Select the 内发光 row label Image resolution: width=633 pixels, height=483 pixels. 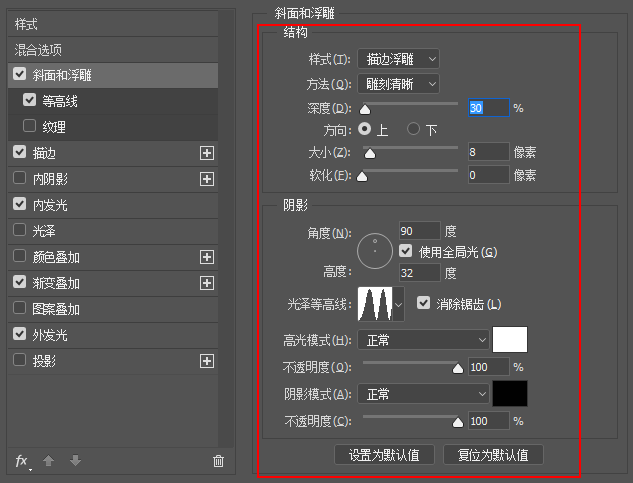point(50,205)
